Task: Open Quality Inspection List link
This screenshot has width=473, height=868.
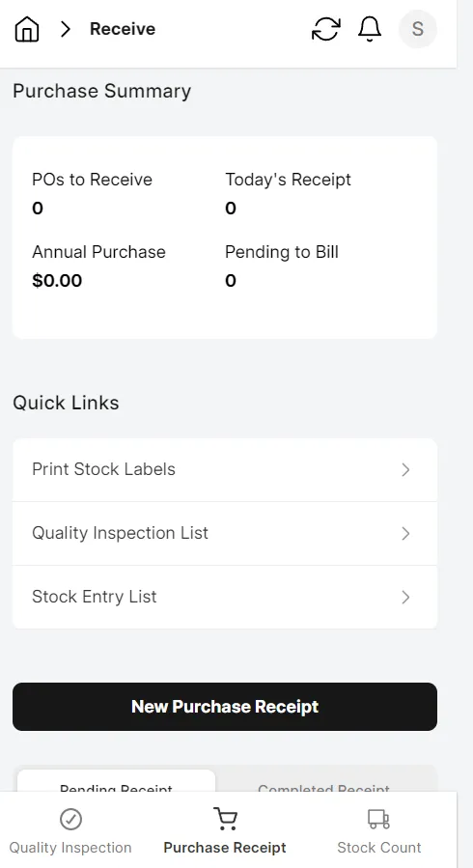Action: coord(225,533)
